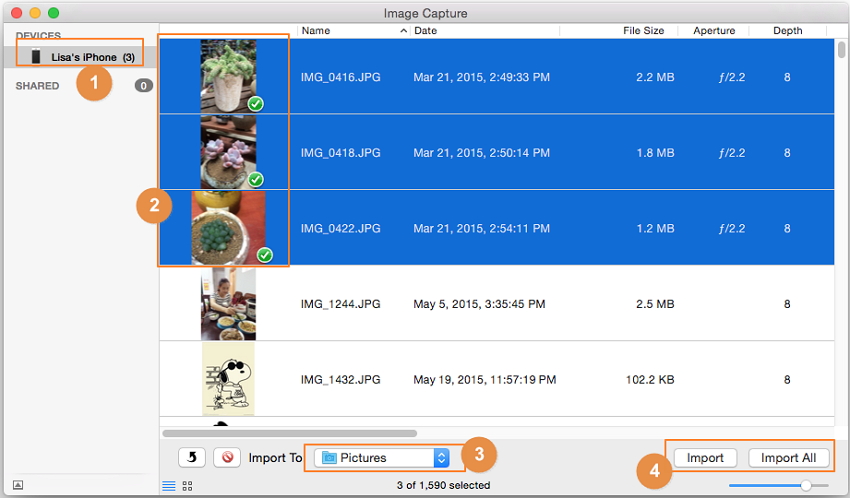Click the red delete icon
Image resolution: width=850 pixels, height=498 pixels.
(x=227, y=457)
